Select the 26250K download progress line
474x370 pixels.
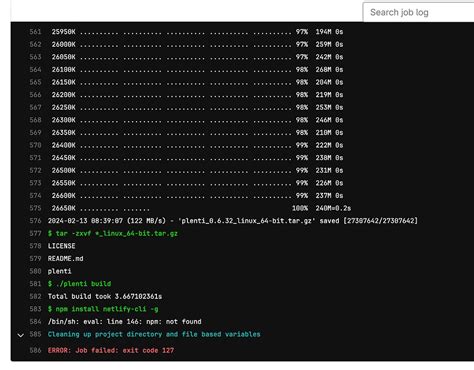[x=197, y=107]
